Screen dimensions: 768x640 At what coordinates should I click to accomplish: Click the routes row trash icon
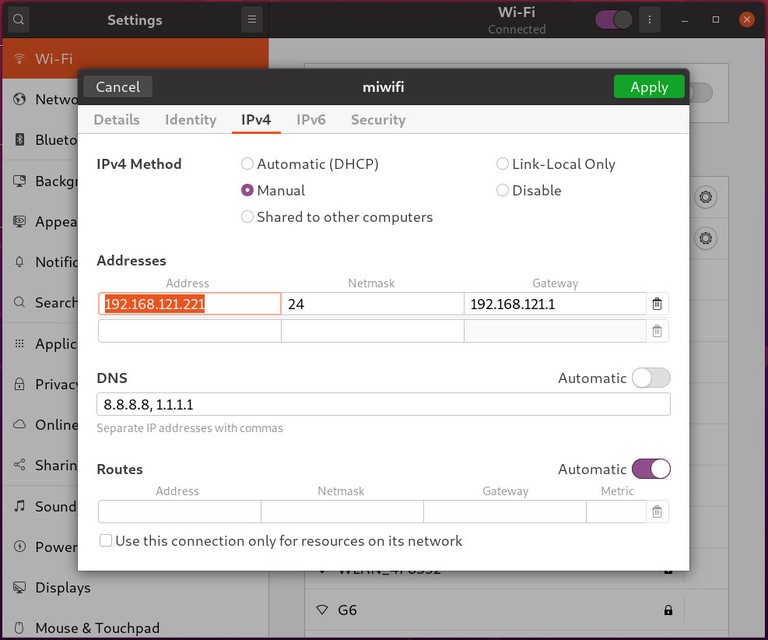657,512
